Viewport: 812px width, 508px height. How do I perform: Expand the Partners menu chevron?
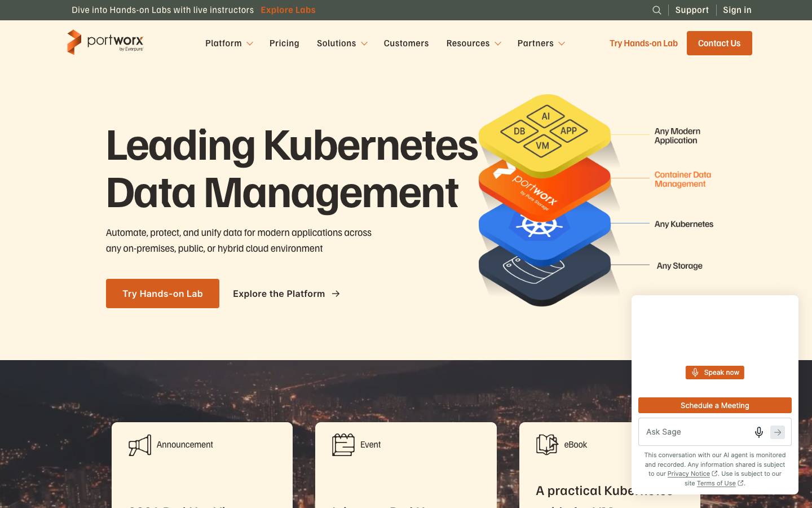click(x=562, y=43)
